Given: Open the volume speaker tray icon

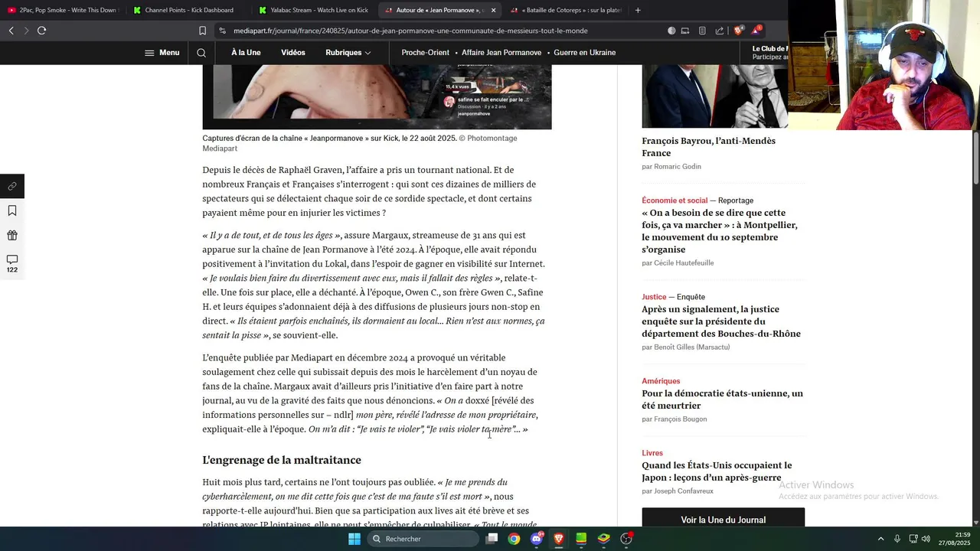Looking at the screenshot, I should [x=926, y=539].
